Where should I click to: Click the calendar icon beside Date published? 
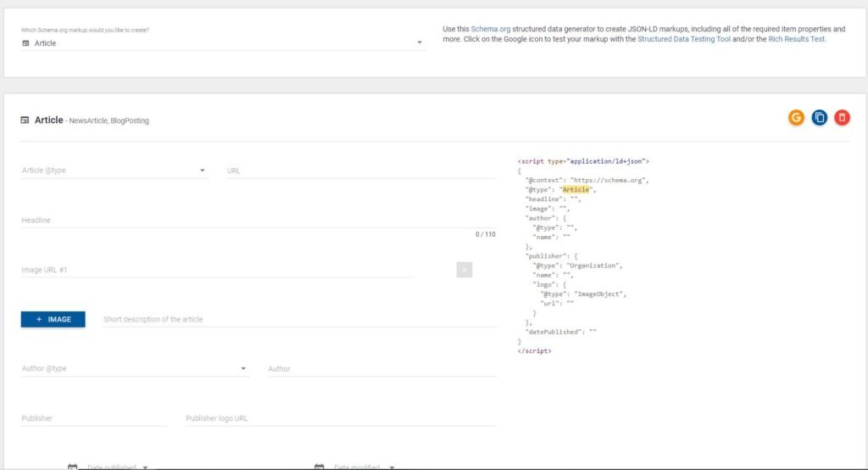click(72, 466)
